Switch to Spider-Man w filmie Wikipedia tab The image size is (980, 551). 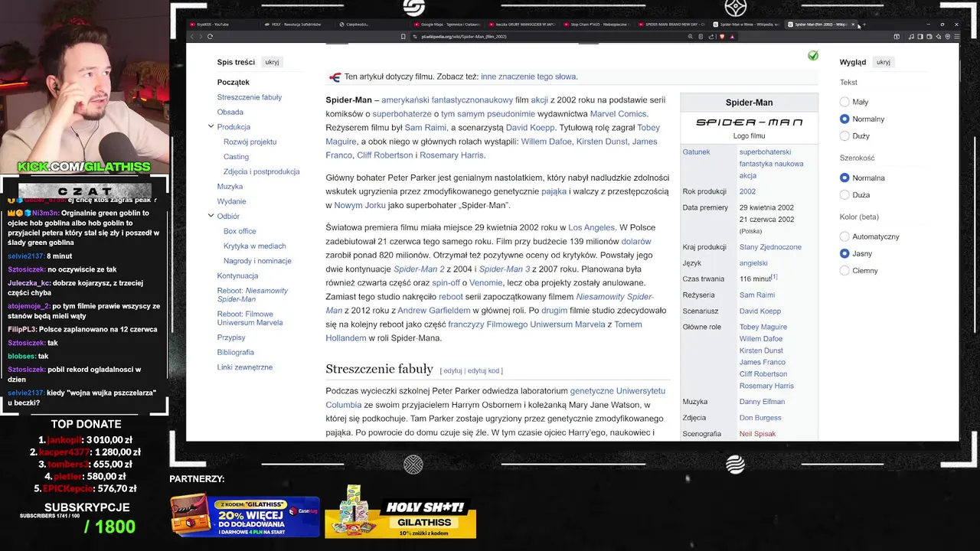(x=745, y=24)
